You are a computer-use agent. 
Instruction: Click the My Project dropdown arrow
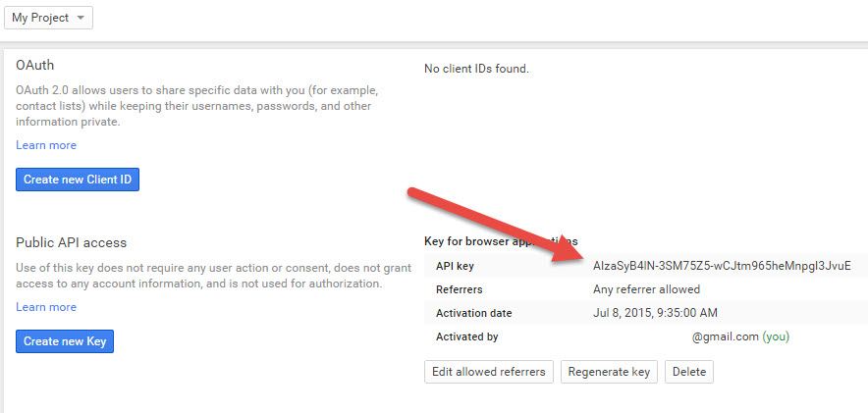(81, 18)
